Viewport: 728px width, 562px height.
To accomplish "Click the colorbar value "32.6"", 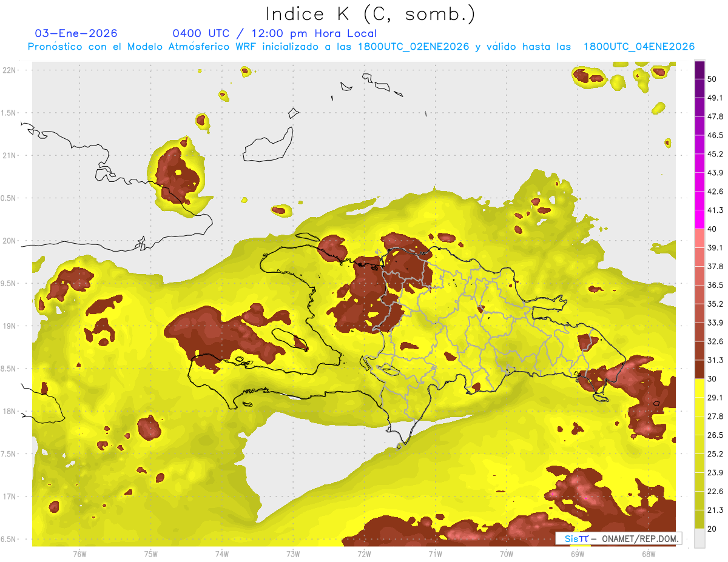I will coord(715,341).
